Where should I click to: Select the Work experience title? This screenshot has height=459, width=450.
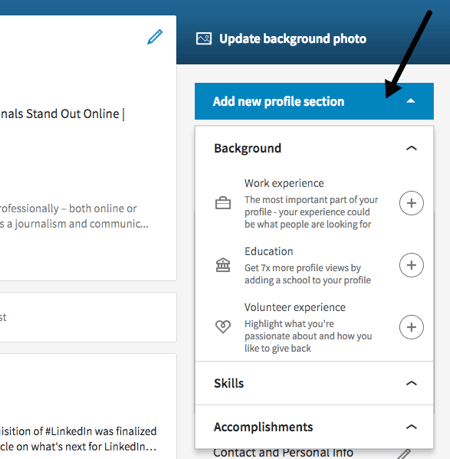tap(284, 183)
